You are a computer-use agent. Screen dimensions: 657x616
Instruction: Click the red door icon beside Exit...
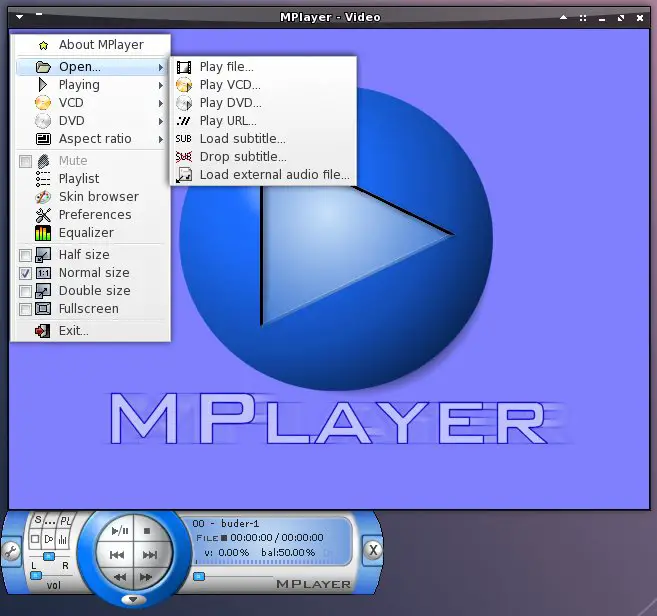[43, 331]
